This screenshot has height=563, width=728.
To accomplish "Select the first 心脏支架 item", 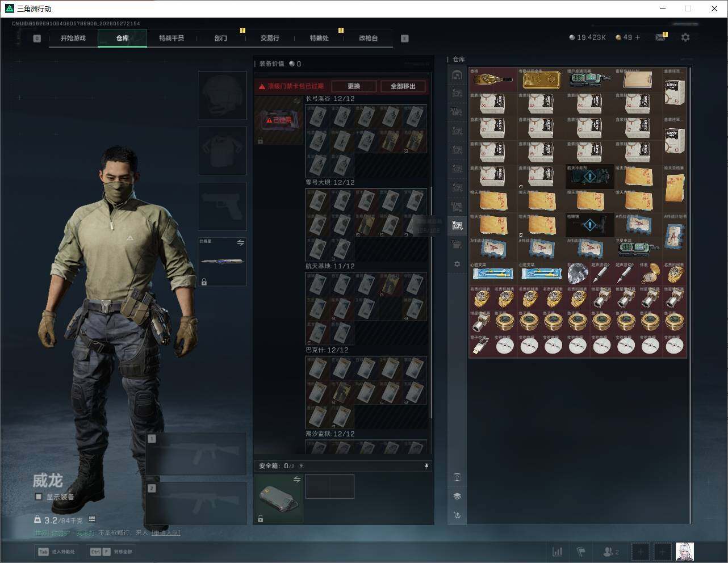I will click(493, 274).
